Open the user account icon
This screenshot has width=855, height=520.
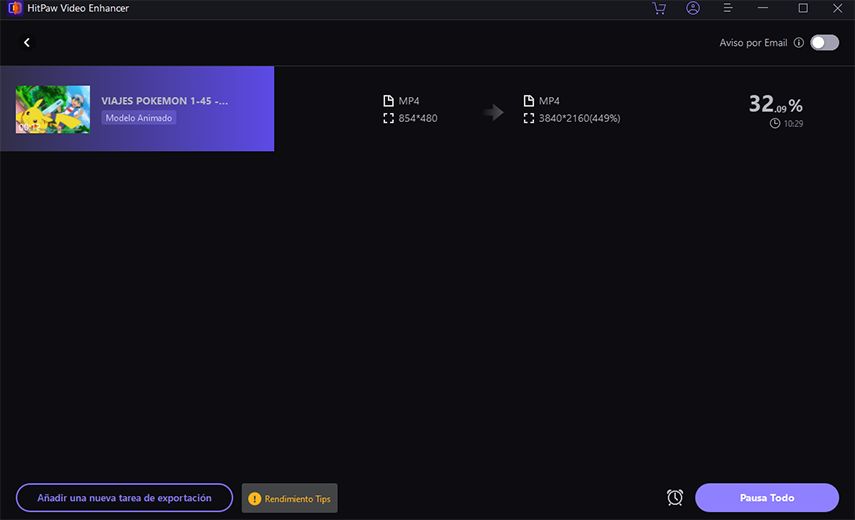[693, 8]
